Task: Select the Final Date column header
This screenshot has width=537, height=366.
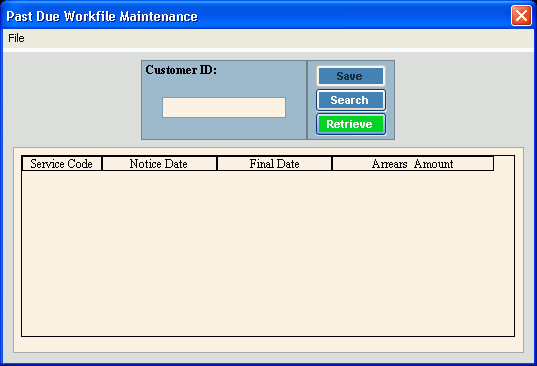Action: [275, 164]
